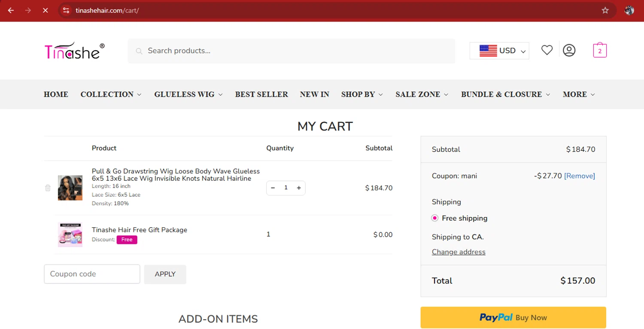This screenshot has width=644, height=329.
Task: Open the NEW IN page
Action: tap(315, 94)
